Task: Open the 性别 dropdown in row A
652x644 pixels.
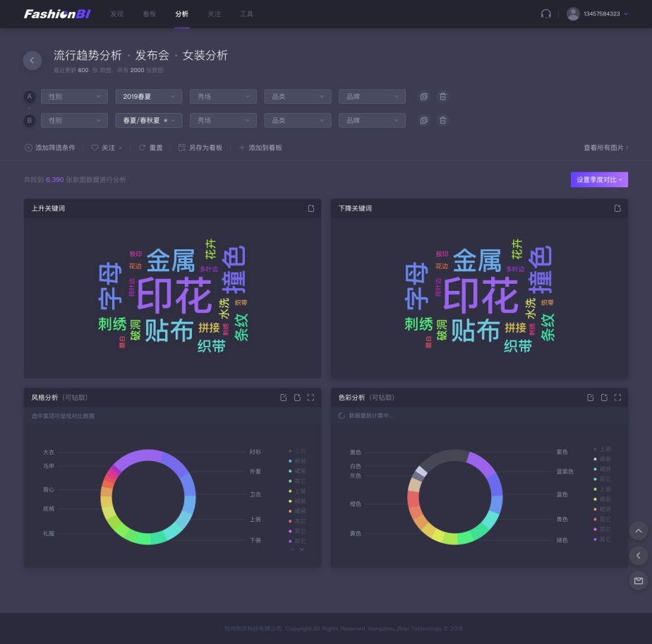Action: pyautogui.click(x=74, y=97)
